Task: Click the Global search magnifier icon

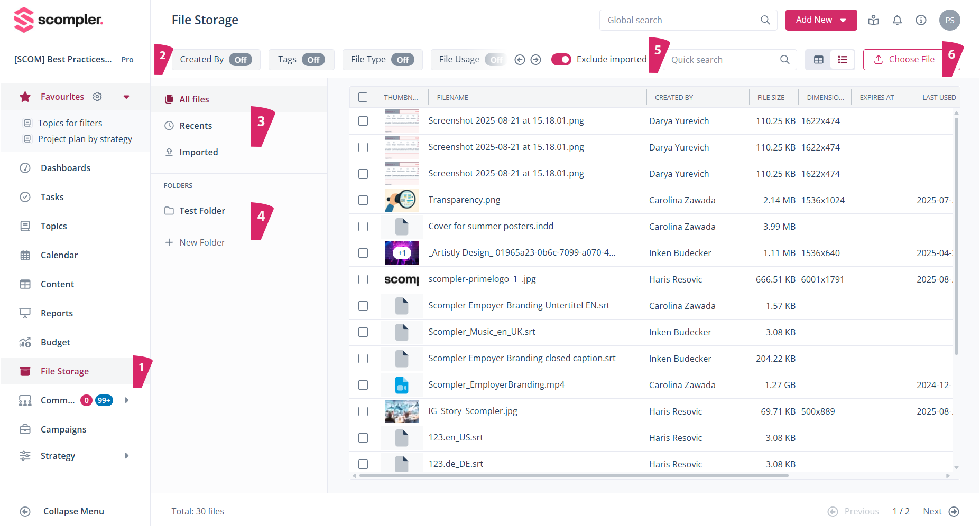Action: (765, 20)
